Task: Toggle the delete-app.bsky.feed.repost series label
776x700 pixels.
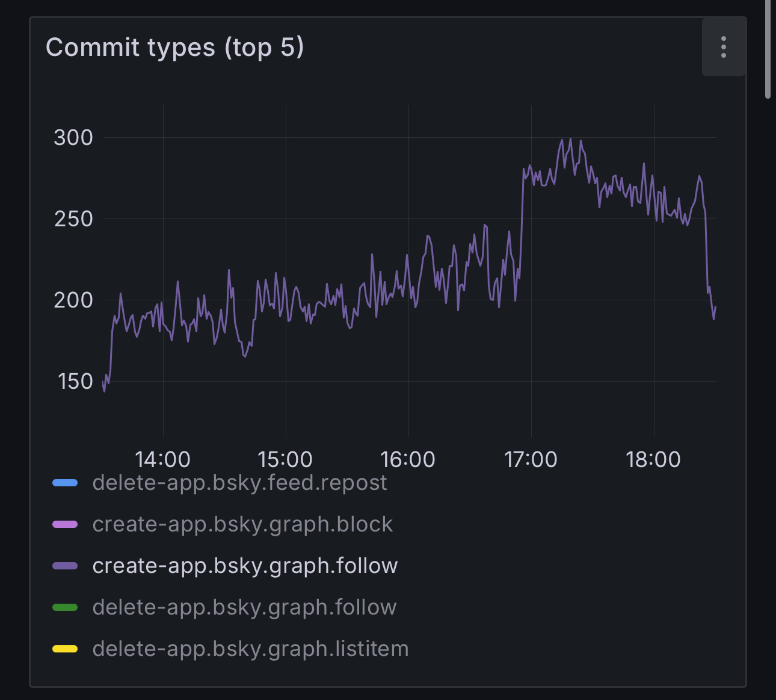Action: [239, 483]
